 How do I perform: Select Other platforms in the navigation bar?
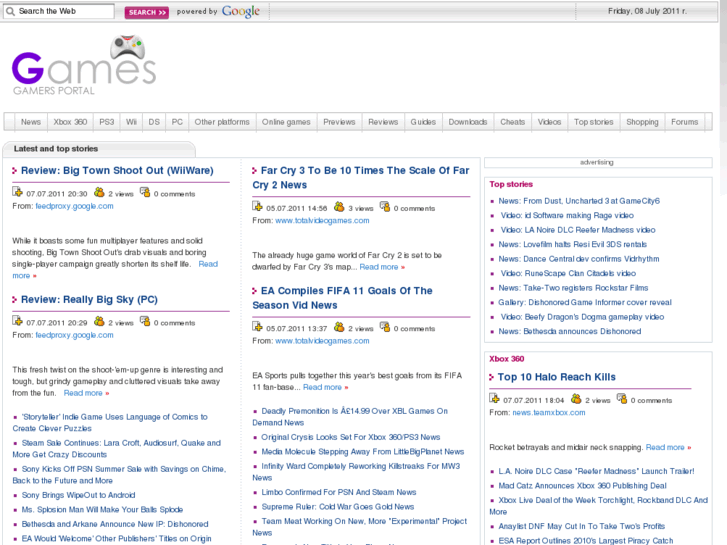pyautogui.click(x=222, y=122)
